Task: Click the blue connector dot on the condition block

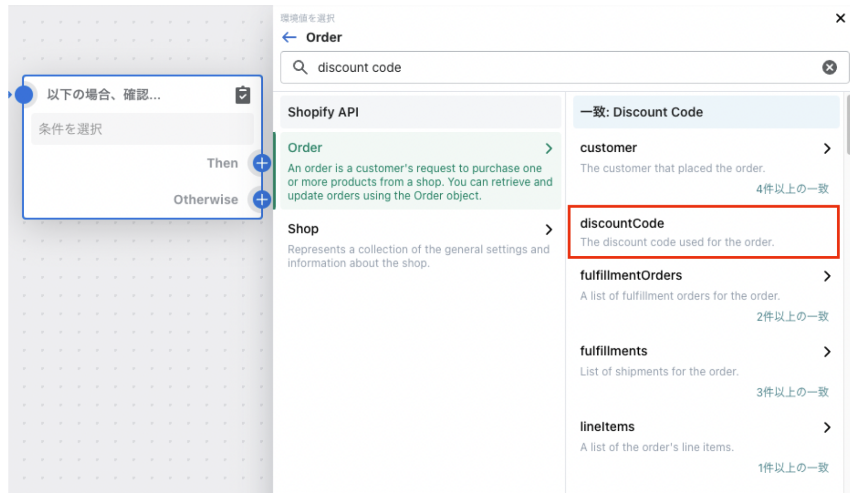Action: click(24, 94)
